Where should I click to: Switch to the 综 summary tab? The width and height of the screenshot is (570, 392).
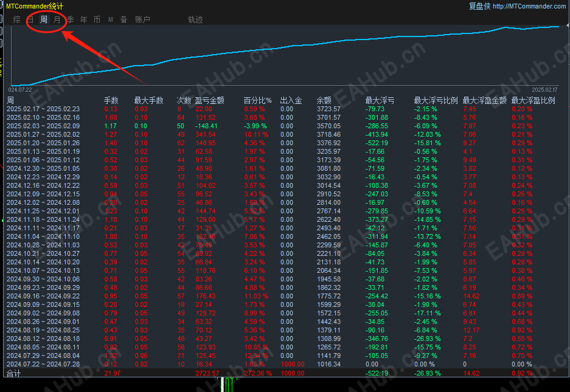coord(16,19)
